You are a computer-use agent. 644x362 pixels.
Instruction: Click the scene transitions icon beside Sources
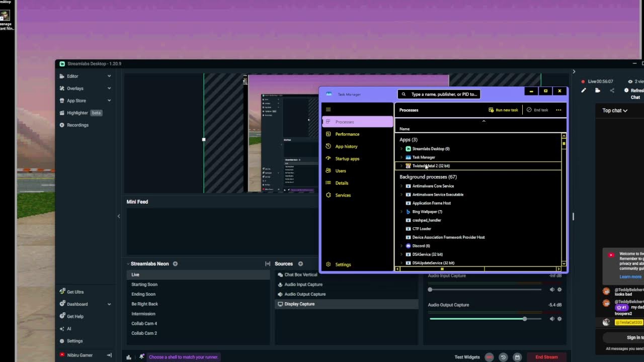click(x=268, y=264)
